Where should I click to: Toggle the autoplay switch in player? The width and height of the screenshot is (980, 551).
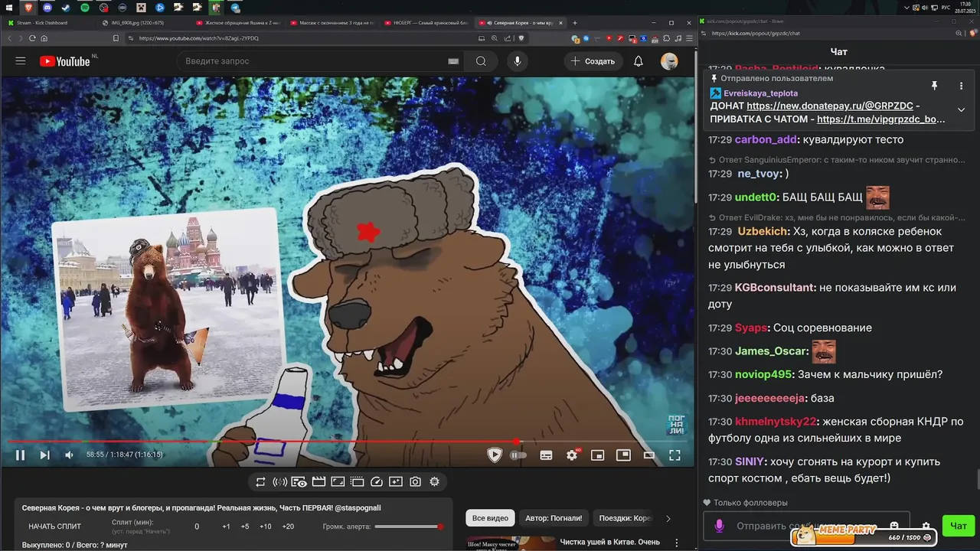point(518,455)
